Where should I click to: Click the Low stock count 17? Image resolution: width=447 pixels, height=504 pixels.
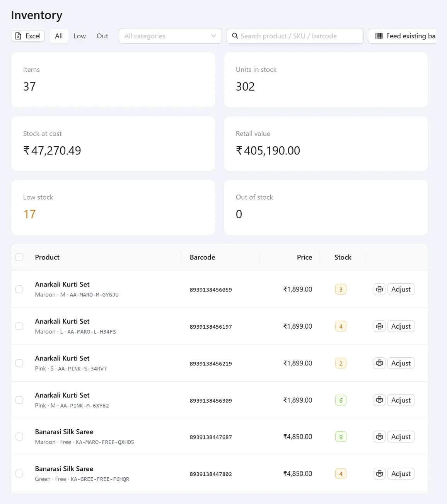pos(29,214)
